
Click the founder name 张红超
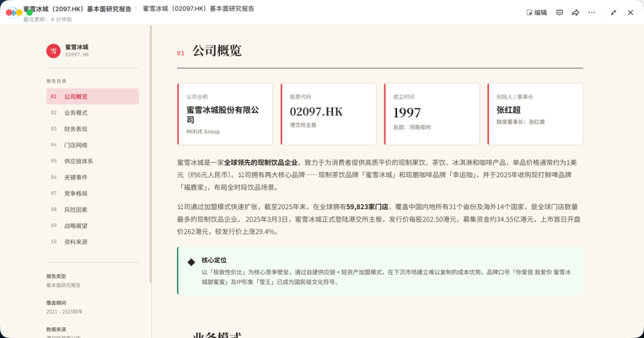(x=509, y=110)
